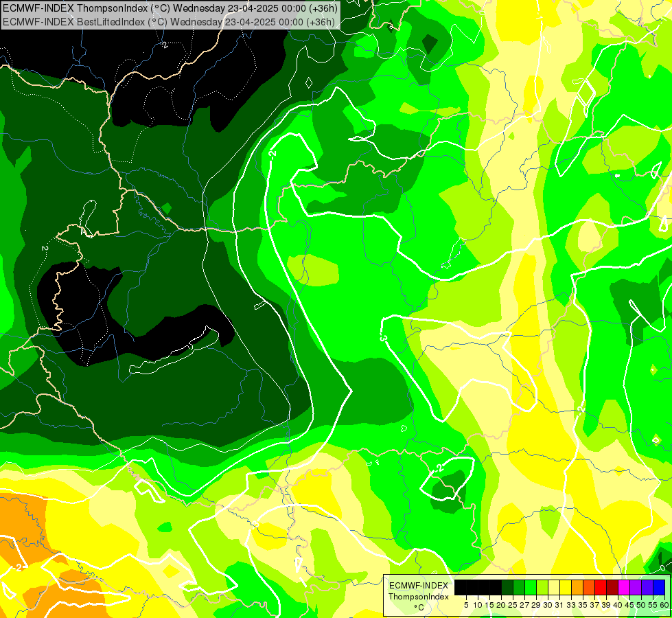Viewport: 672px width, 618px height.
Task: Click legend scale value 35
Action: [583, 605]
